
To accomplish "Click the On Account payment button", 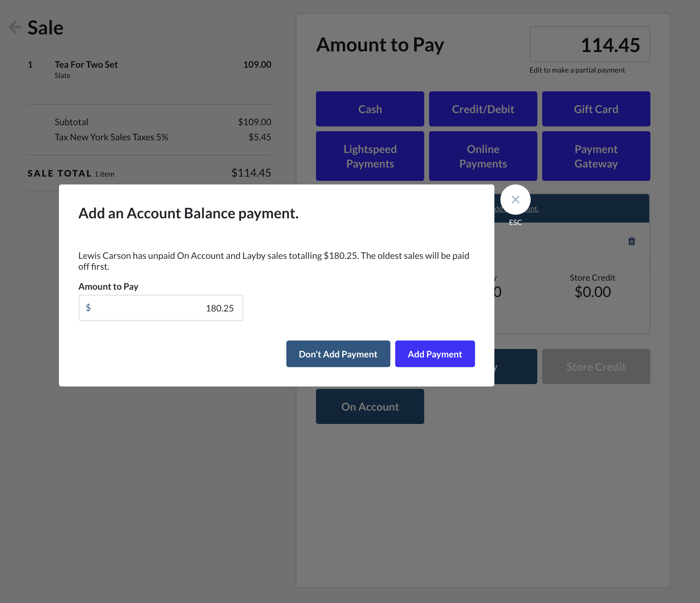I will point(370,406).
